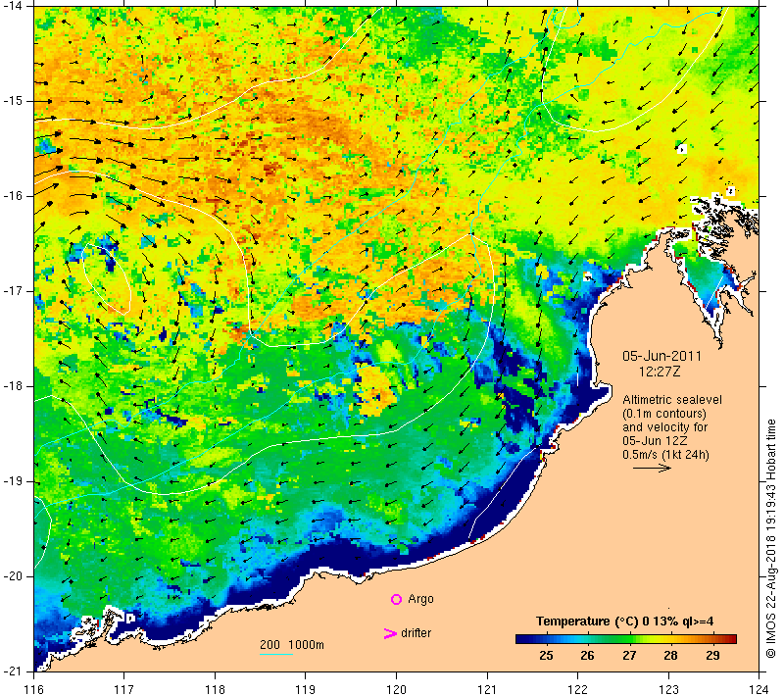Viewport: 784px width, 696px height.
Task: Click the -21 latitude axis label
Action: coord(13,671)
